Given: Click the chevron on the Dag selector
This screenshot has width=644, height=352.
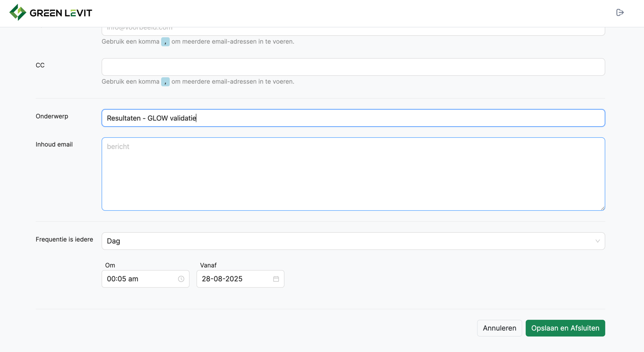Looking at the screenshot, I should click(x=597, y=241).
